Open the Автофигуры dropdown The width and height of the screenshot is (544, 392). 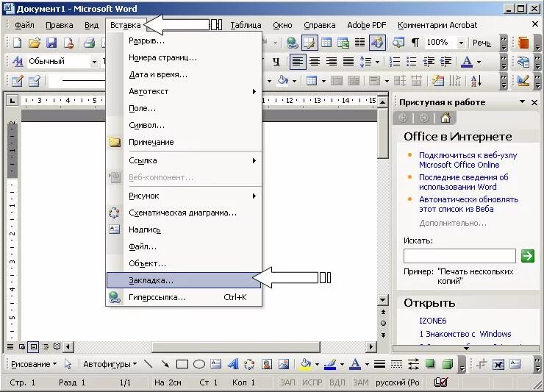[x=110, y=364]
